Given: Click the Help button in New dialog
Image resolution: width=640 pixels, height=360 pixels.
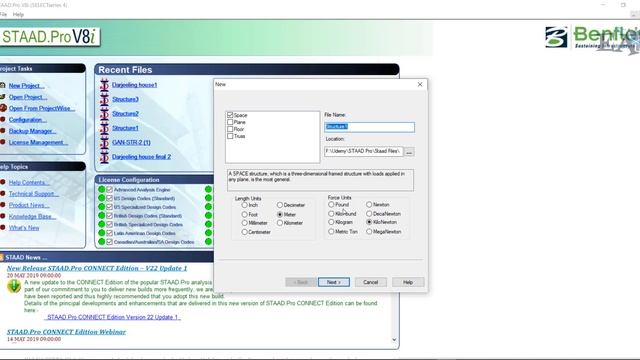Looking at the screenshot, I should [408, 282].
